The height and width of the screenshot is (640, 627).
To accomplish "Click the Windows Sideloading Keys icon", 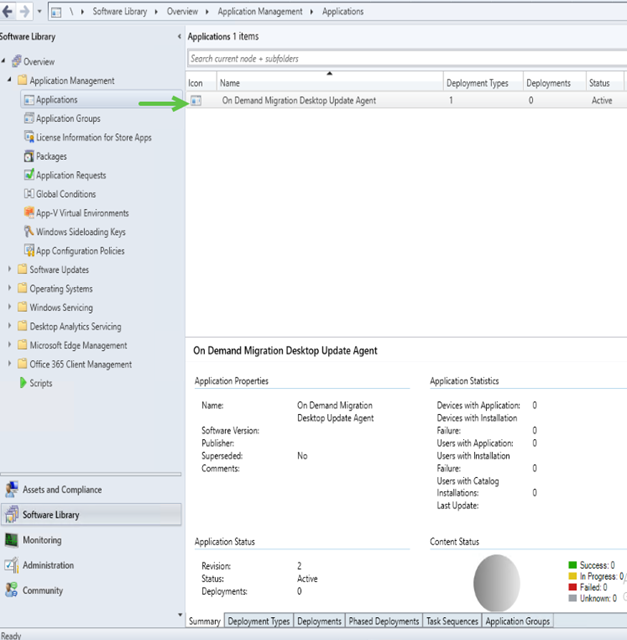I will point(29,231).
